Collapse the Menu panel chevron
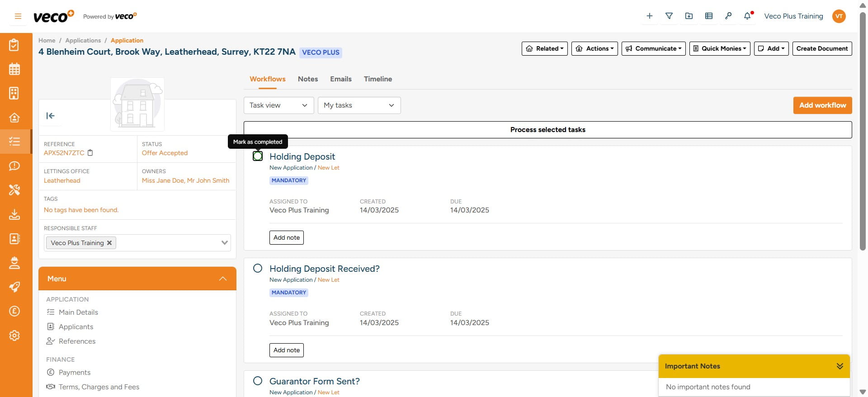868x397 pixels. (223, 279)
